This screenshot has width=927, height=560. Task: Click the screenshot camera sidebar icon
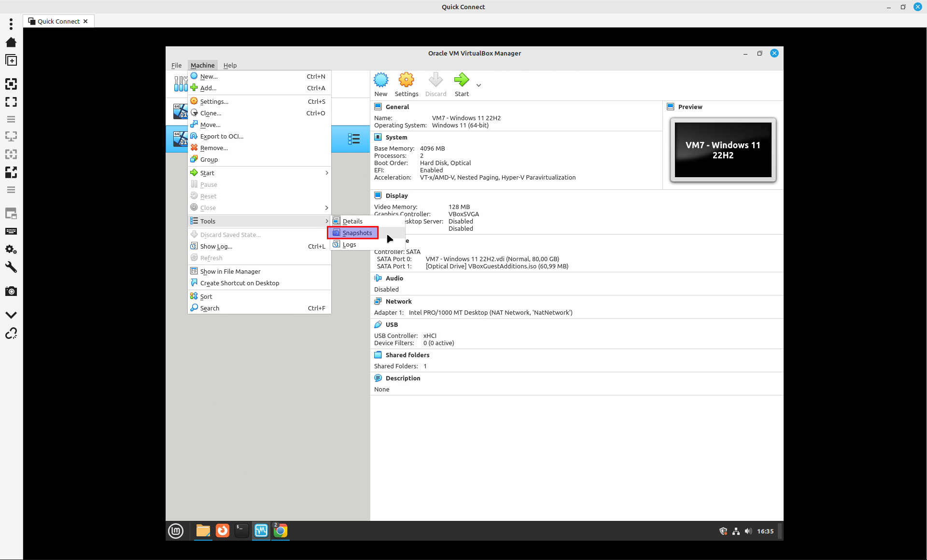[x=11, y=291]
